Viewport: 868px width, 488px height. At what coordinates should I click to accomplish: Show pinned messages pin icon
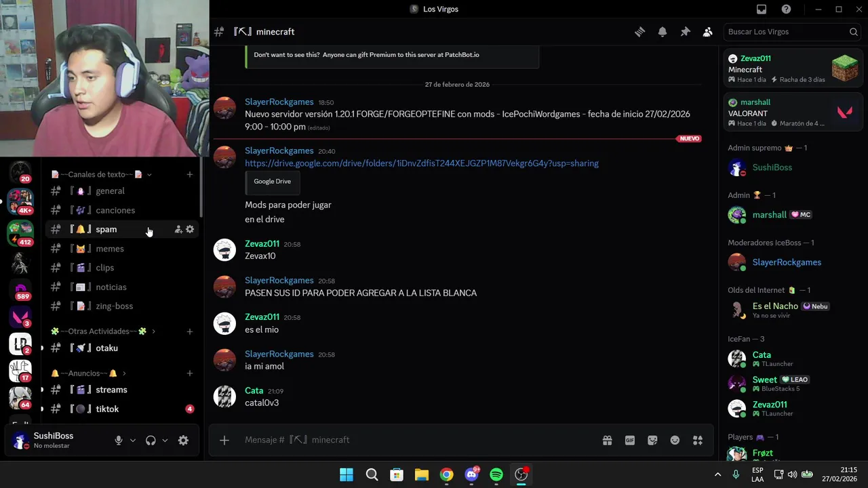pos(685,32)
